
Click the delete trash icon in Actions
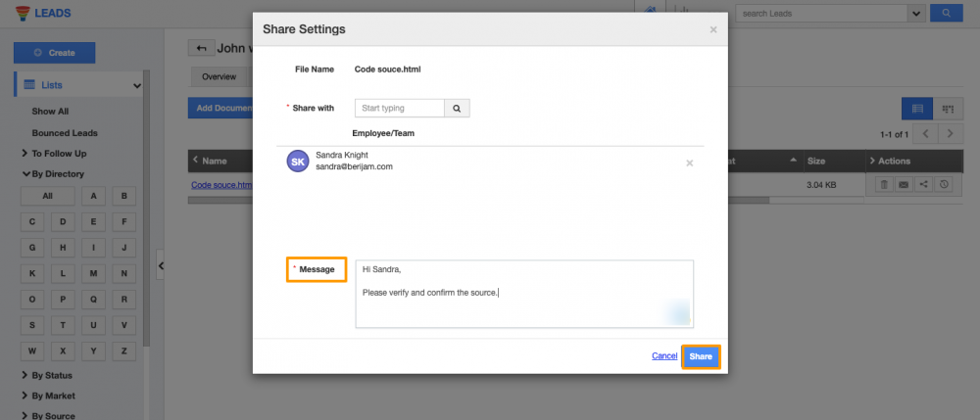(x=882, y=184)
